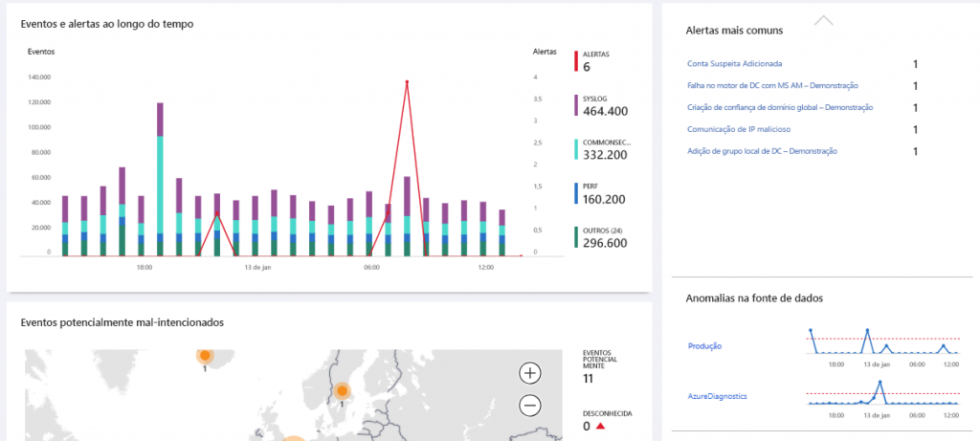Open the Conta Suspeita Adicionada alert

pos(735,64)
